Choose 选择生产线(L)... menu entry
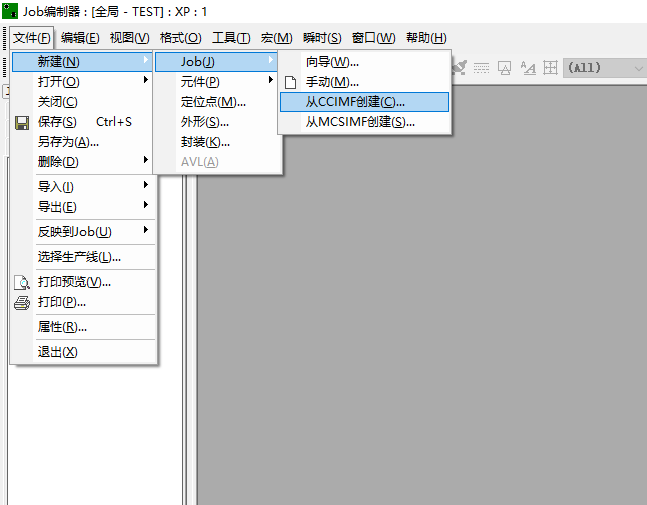Image resolution: width=647 pixels, height=505 pixels. click(79, 257)
